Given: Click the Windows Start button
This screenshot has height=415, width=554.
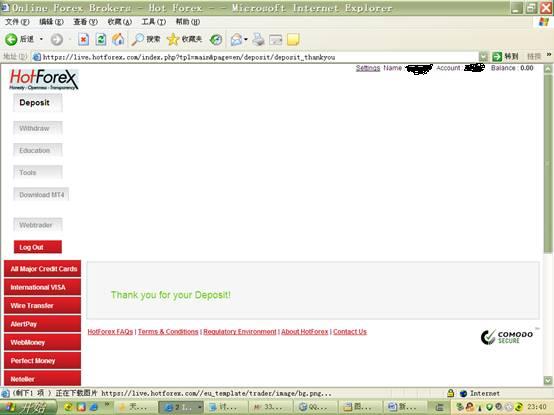Looking at the screenshot, I should (x=28, y=407).
